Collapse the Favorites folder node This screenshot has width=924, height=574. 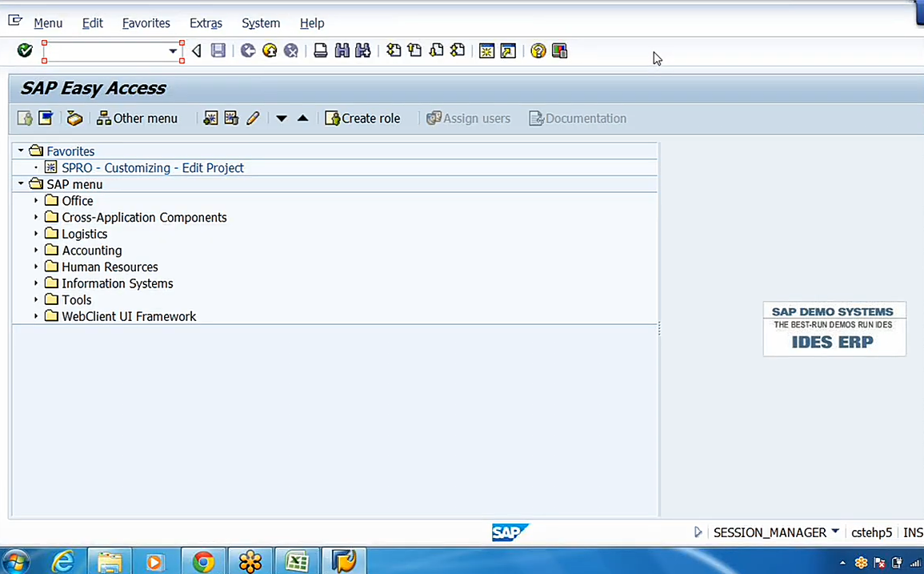coord(21,151)
